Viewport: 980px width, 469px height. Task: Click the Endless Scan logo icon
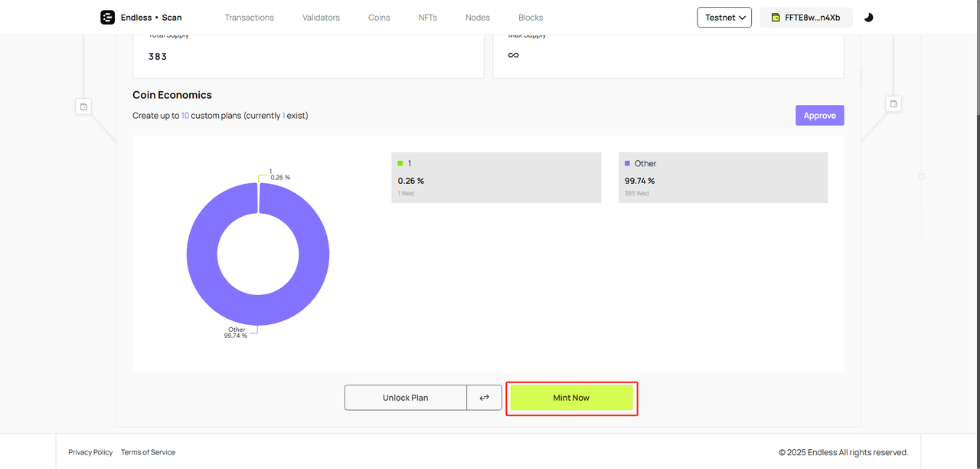click(x=107, y=18)
